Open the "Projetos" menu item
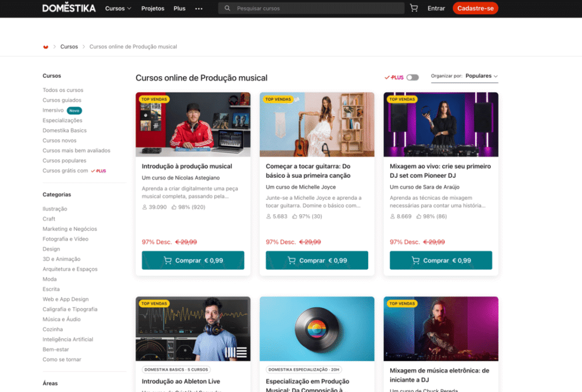The height and width of the screenshot is (392, 582). click(152, 8)
